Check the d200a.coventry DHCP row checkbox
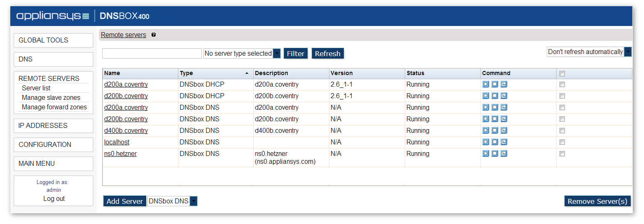The width and height of the screenshot is (644, 224). (562, 84)
